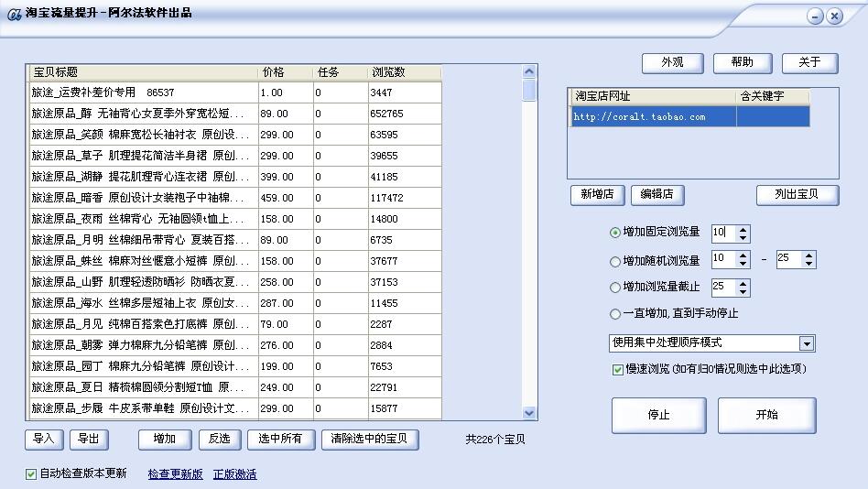Click the 反选 invert selection button

click(x=220, y=440)
